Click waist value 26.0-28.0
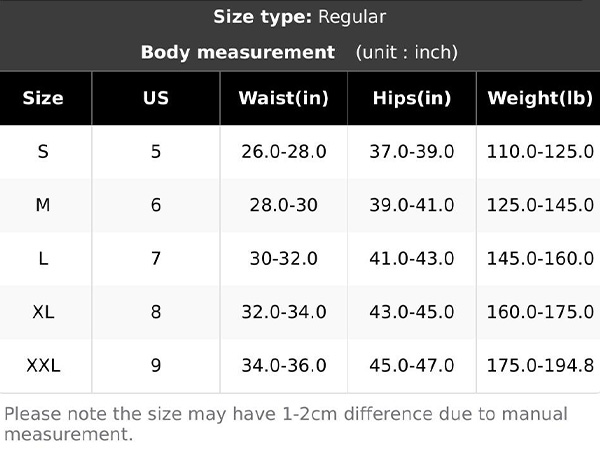 [x=284, y=152]
